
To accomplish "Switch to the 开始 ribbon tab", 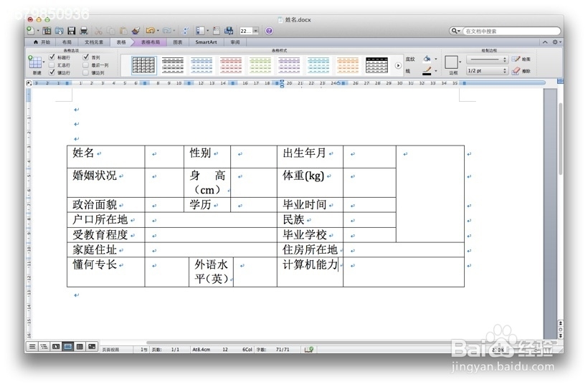I will click(x=42, y=42).
